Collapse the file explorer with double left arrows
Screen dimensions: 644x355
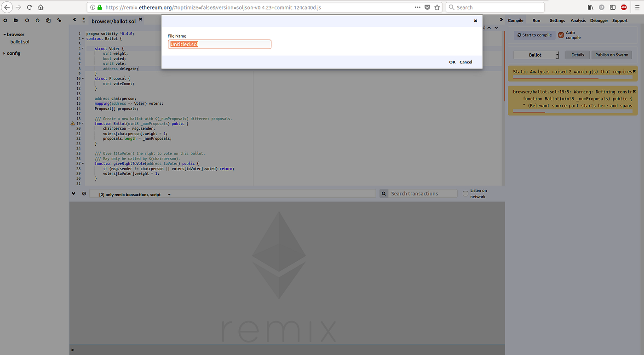(x=74, y=20)
